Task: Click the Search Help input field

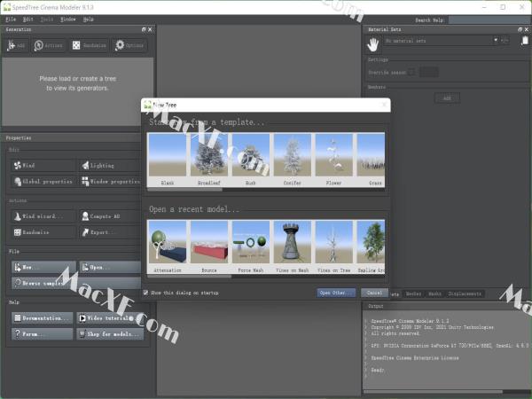Action: 489,20
